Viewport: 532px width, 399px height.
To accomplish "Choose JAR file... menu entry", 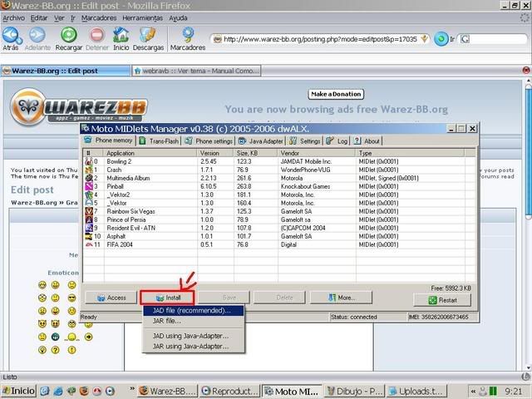I will pyautogui.click(x=193, y=321).
